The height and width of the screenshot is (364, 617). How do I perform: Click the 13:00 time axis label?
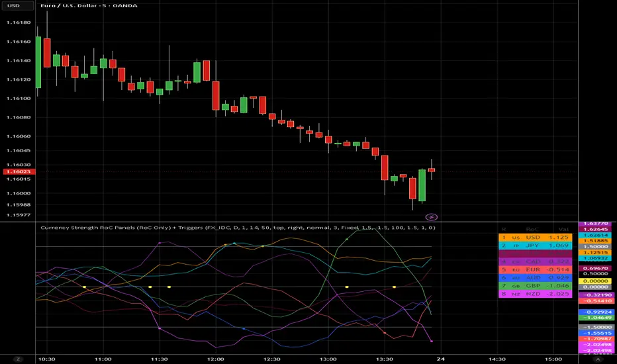[x=328, y=359]
